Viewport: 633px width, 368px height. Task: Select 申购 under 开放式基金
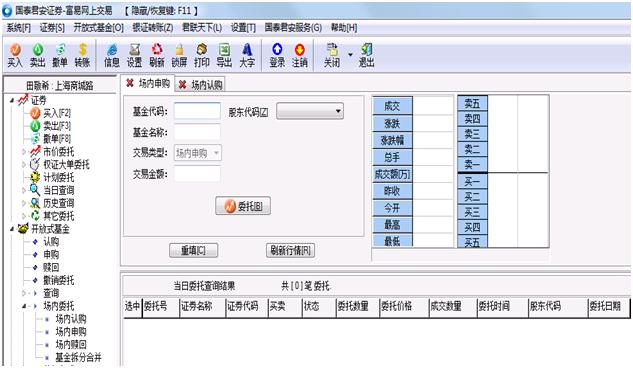(x=51, y=255)
